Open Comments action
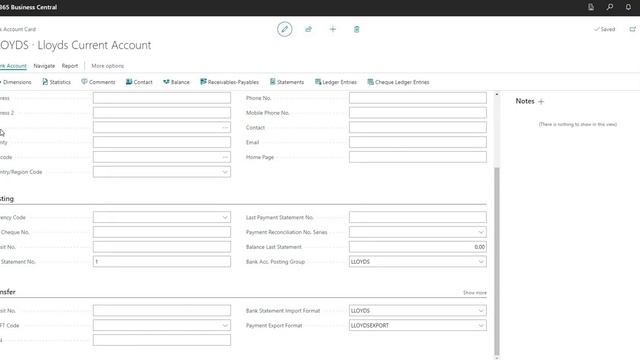The image size is (640, 360). 98,82
